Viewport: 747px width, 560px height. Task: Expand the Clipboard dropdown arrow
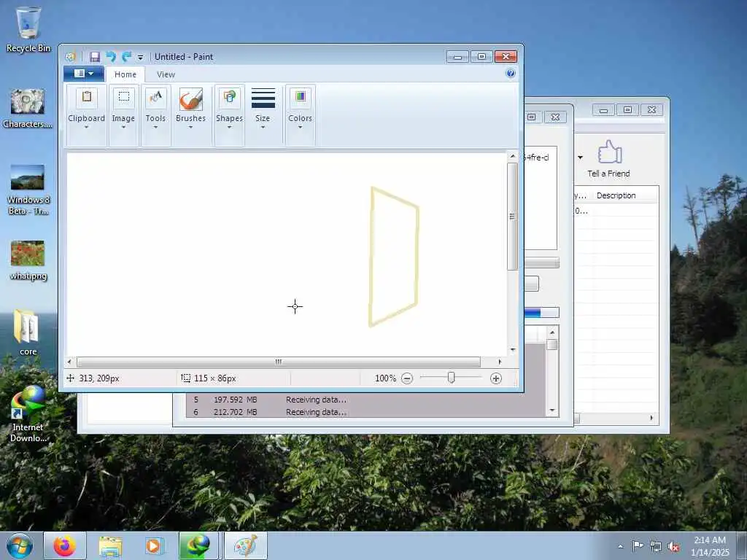click(86, 127)
